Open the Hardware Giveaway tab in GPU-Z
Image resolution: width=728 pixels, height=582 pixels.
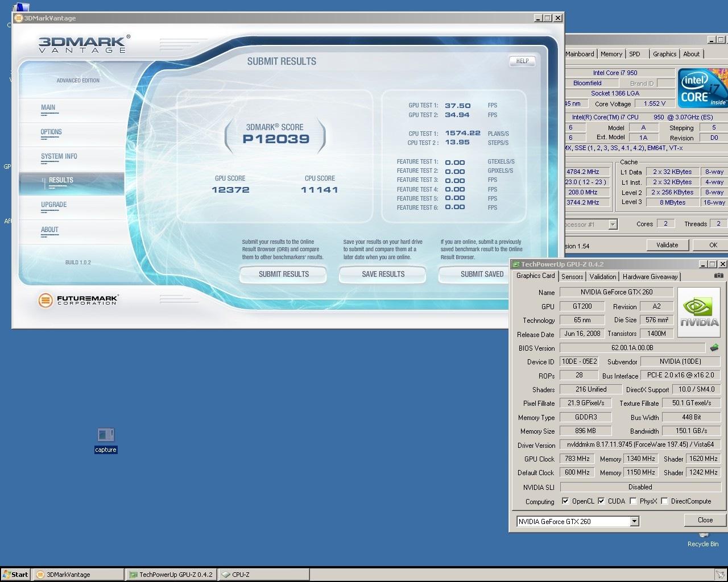pos(650,277)
